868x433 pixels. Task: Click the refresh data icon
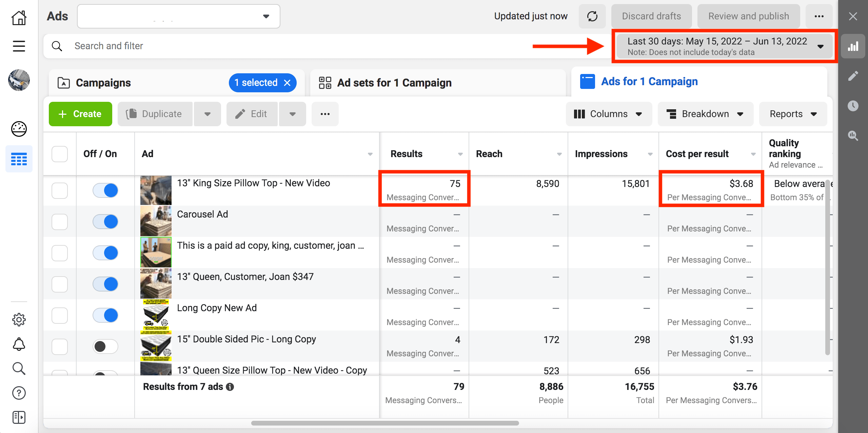coord(592,16)
